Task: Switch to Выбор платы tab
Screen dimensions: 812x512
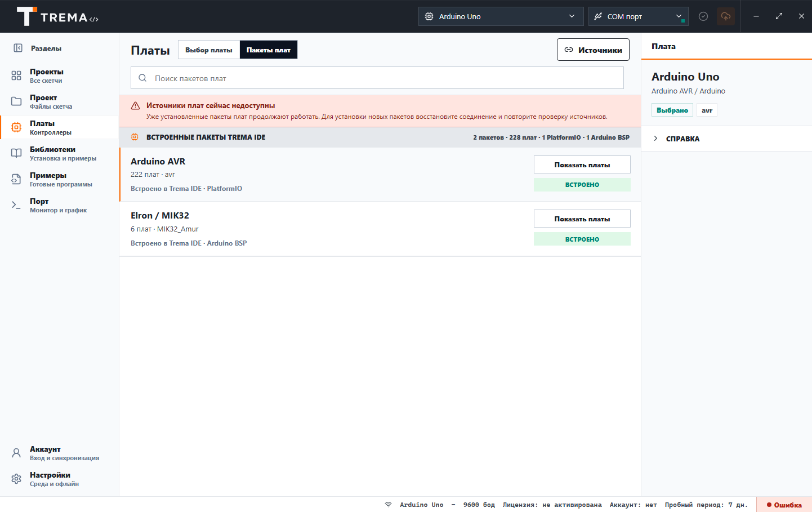Action: click(x=209, y=50)
